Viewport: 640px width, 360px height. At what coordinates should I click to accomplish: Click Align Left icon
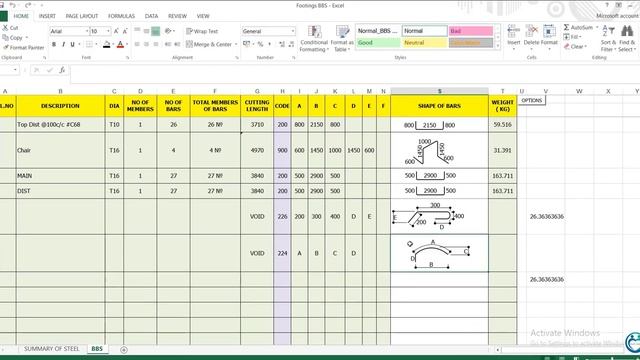137,44
